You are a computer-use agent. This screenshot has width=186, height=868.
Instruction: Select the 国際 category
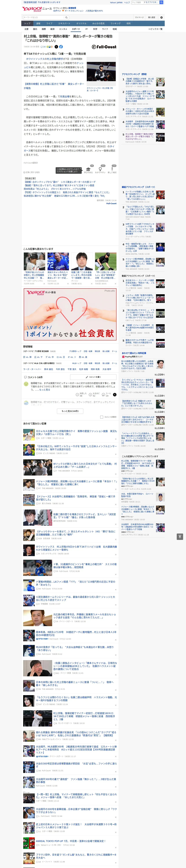[x=44, y=29]
